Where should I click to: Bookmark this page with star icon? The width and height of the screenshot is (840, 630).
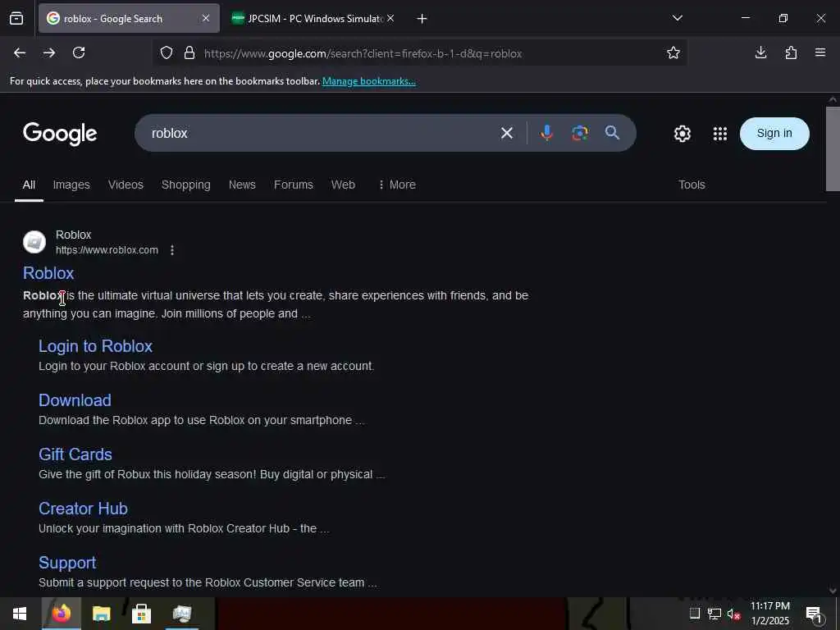(x=673, y=52)
